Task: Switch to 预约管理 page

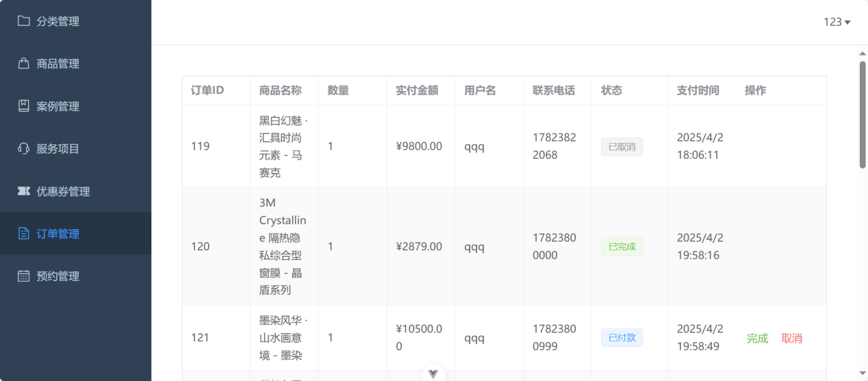Action: [x=75, y=276]
